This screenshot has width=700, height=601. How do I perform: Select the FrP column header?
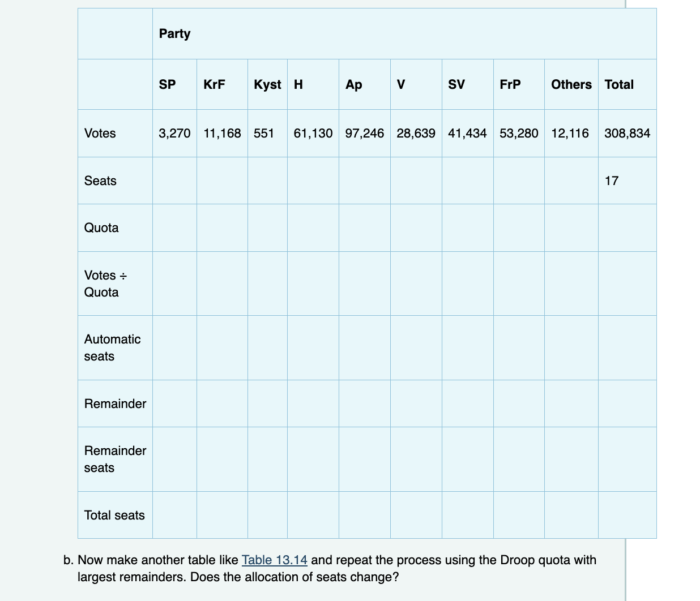pos(508,84)
